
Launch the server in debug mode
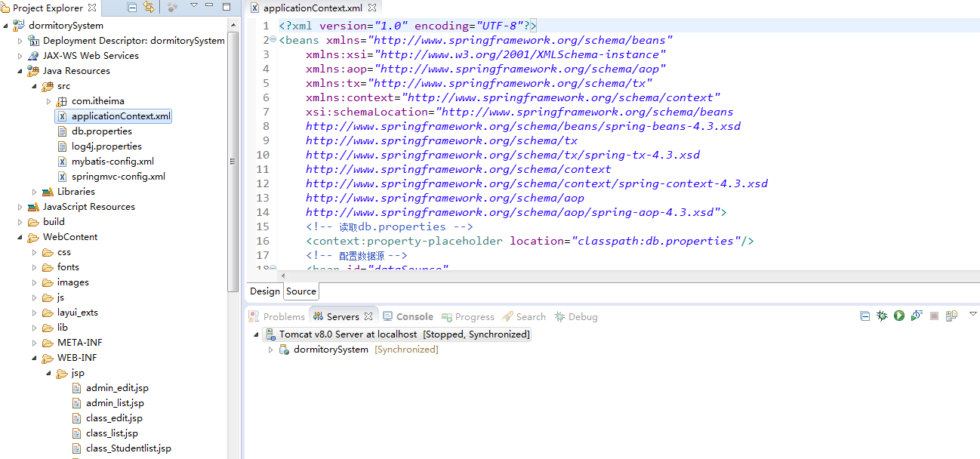882,316
